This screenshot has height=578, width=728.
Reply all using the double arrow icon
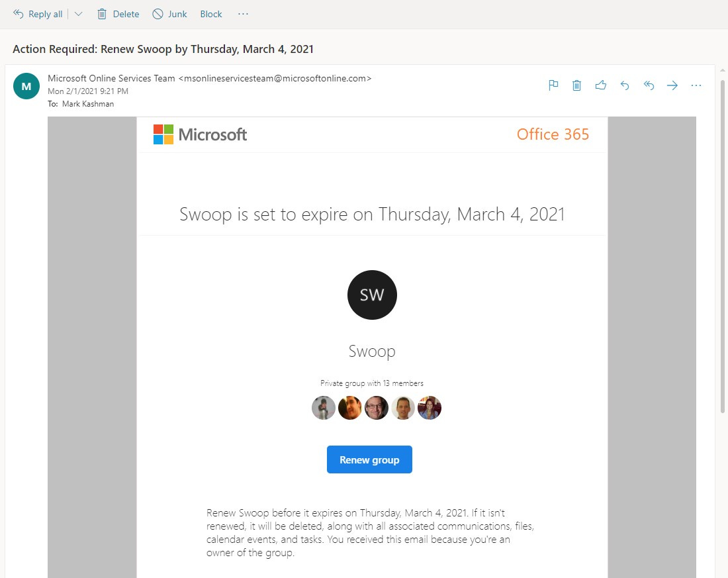(x=649, y=85)
